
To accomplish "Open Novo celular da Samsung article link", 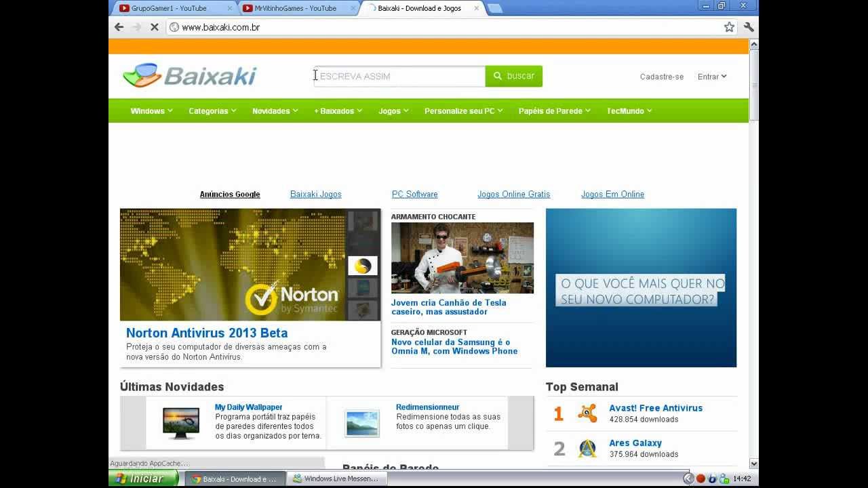I will click(454, 346).
